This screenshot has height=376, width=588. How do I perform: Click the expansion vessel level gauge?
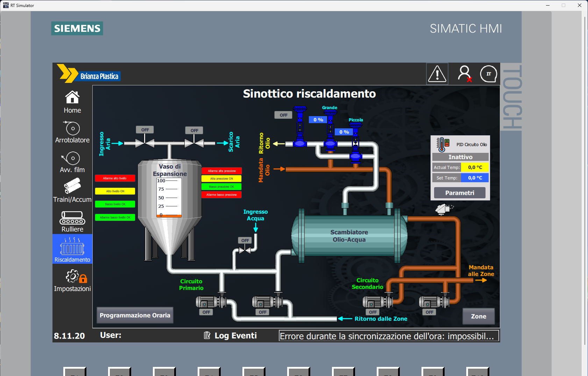169,198
